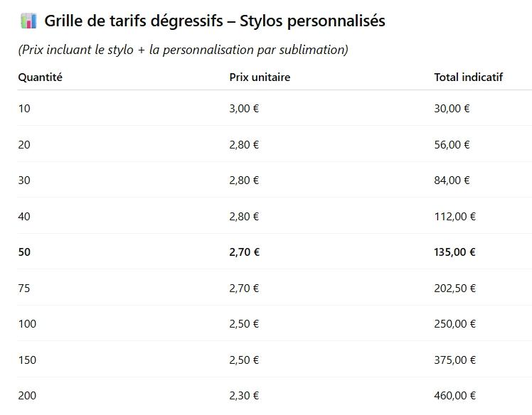Select the 84,00 € total cell

pos(452,180)
